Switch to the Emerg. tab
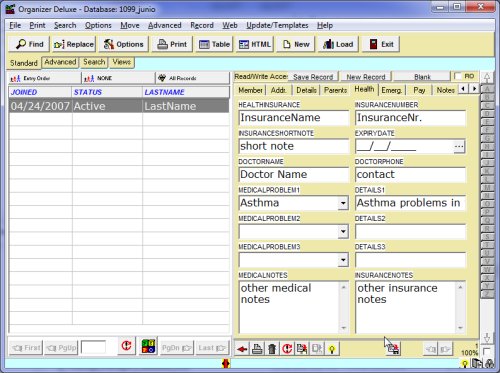Screen dimensions: 500x373 coord(392,90)
